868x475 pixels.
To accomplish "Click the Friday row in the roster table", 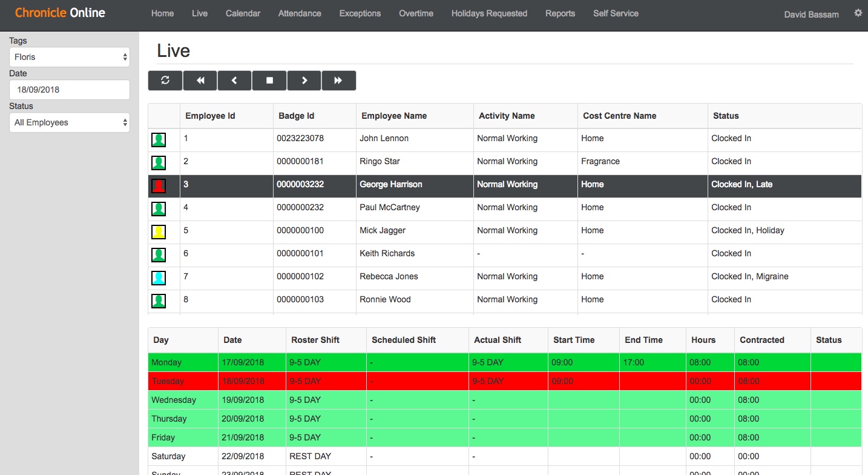I will pyautogui.click(x=505, y=437).
